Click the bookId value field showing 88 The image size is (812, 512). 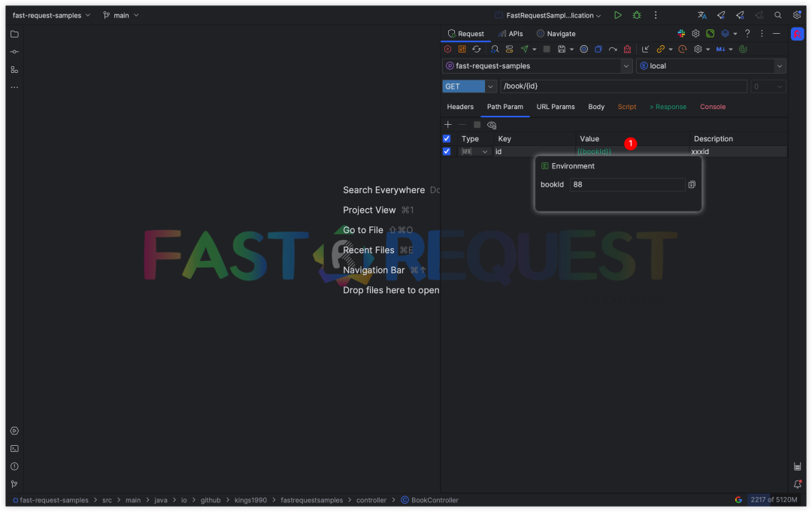click(x=627, y=185)
